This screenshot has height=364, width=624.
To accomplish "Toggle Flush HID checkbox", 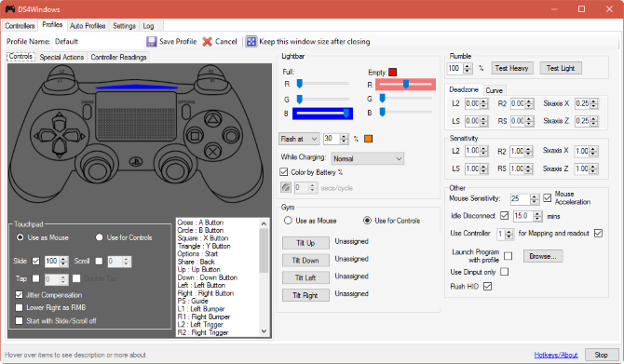I will pyautogui.click(x=487, y=286).
